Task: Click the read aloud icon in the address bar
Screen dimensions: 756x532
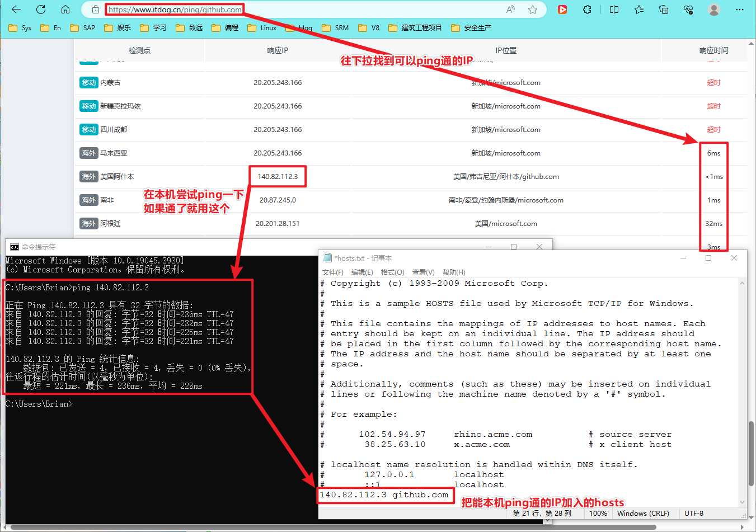Action: coord(510,10)
